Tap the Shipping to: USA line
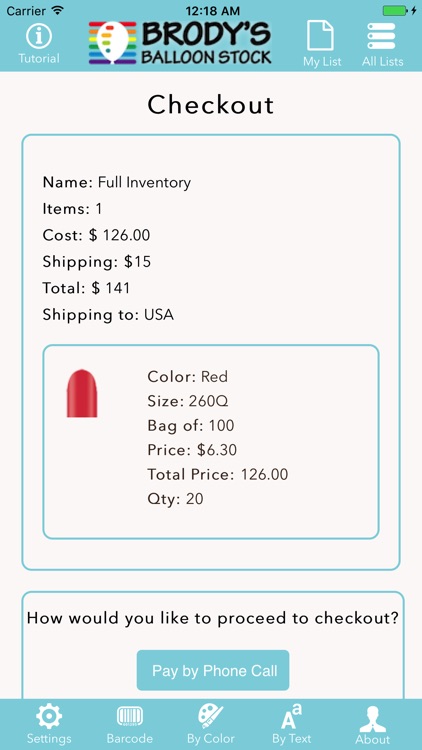422x750 pixels. (108, 315)
